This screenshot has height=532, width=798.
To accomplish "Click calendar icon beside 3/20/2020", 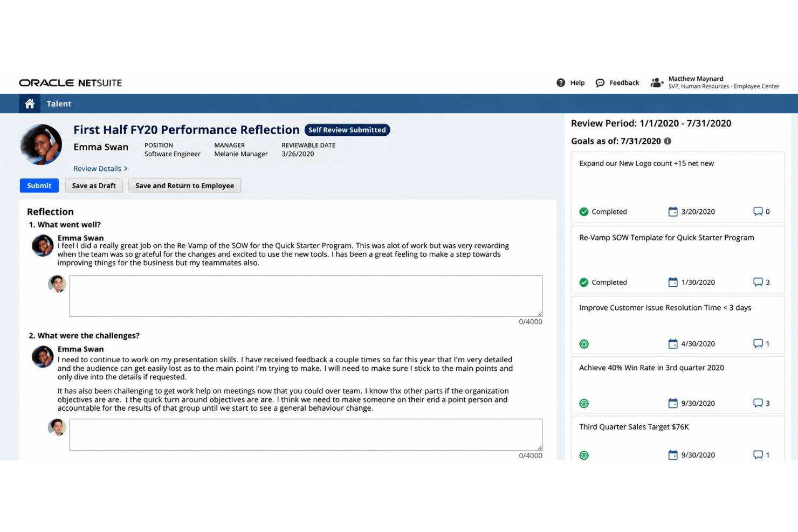I will (x=673, y=211).
